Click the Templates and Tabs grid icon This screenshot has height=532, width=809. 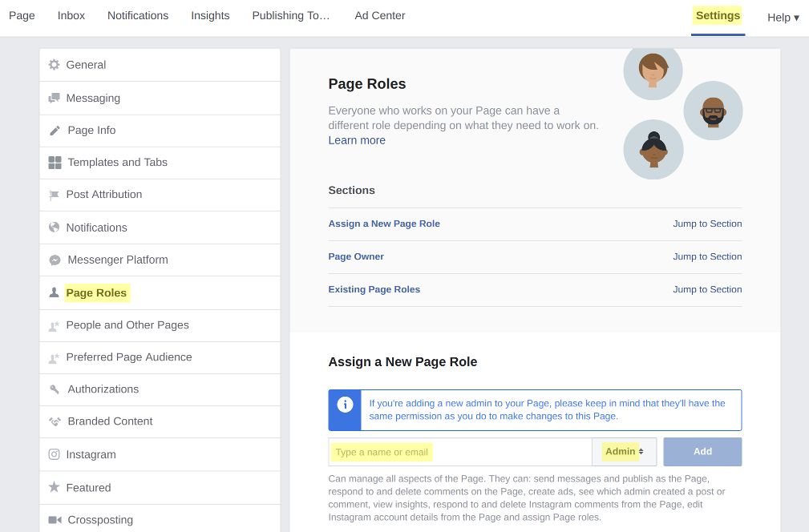coord(55,163)
